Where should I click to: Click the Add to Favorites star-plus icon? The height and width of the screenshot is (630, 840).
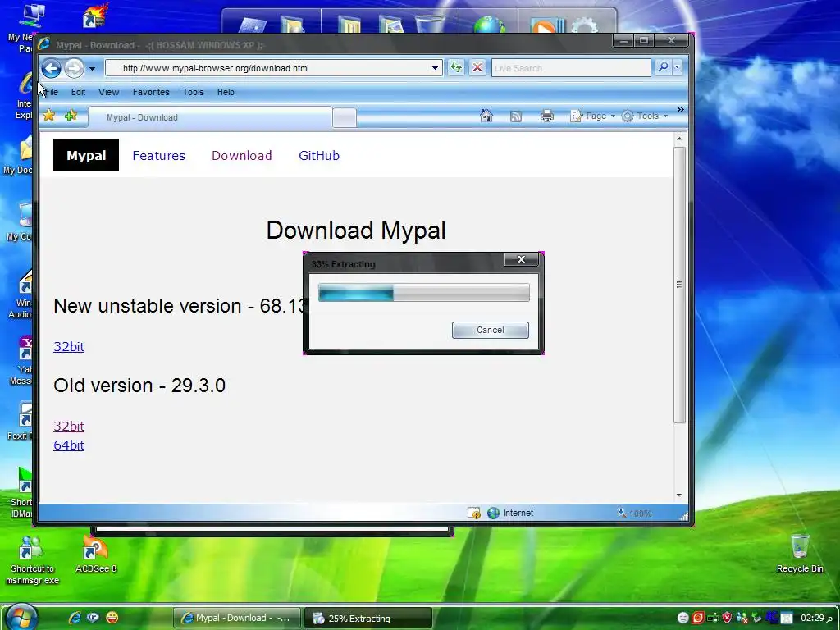(71, 115)
